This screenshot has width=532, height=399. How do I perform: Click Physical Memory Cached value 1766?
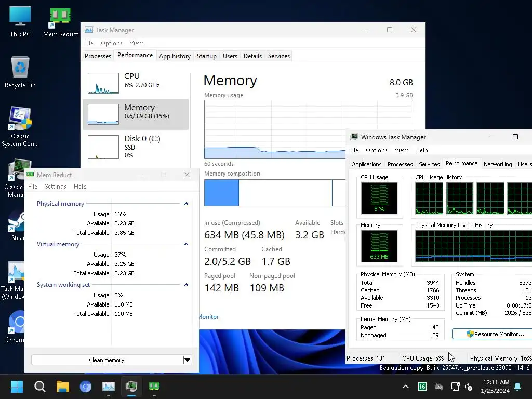point(433,290)
